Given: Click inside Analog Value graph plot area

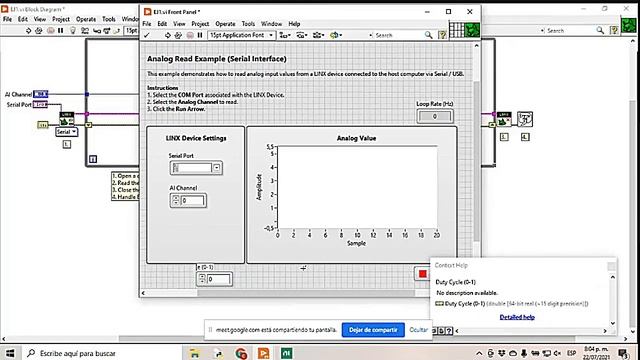Looking at the screenshot, I should (x=358, y=187).
